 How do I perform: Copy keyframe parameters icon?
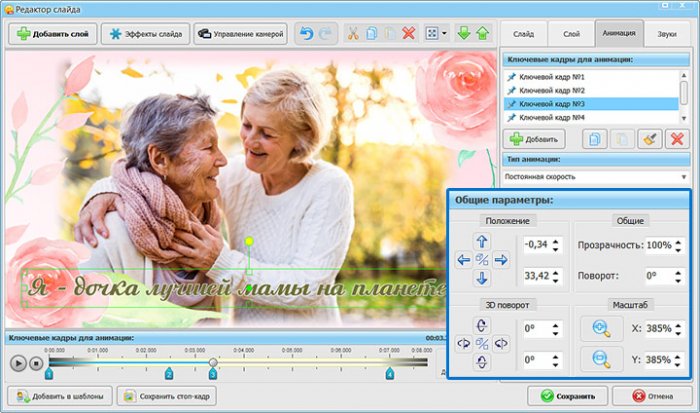tap(595, 139)
